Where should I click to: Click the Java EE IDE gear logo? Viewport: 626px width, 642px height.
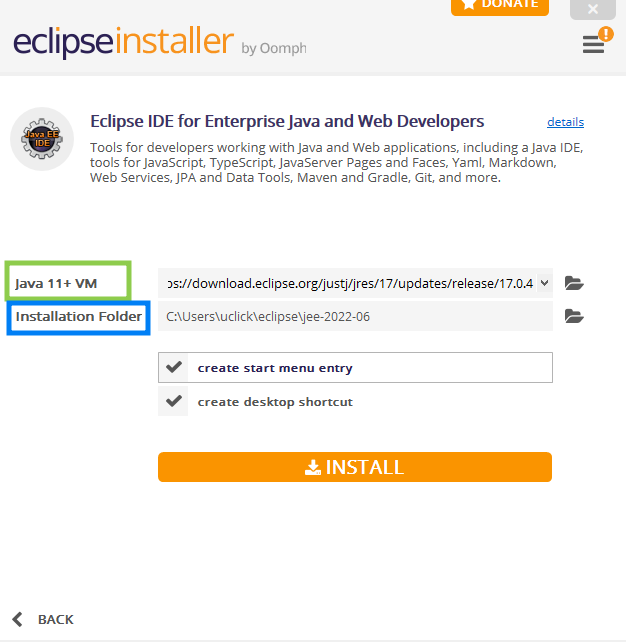[x=42, y=139]
